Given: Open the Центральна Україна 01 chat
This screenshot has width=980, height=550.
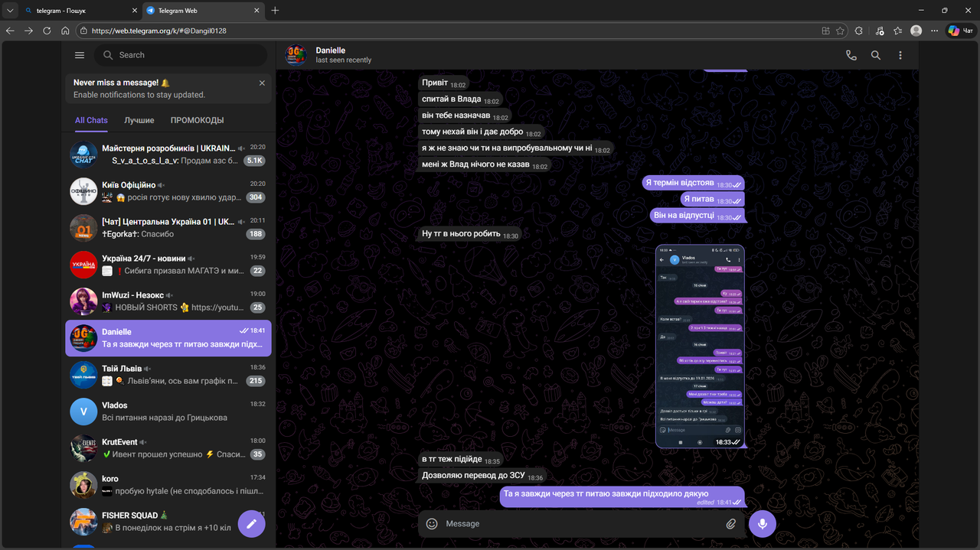Looking at the screenshot, I should coord(168,227).
